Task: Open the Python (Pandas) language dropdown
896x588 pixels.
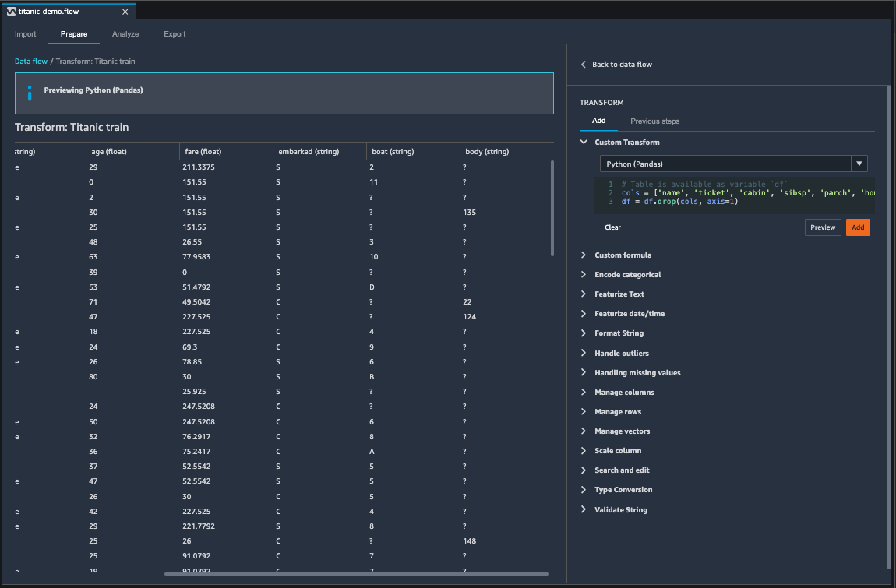Action: (732, 164)
